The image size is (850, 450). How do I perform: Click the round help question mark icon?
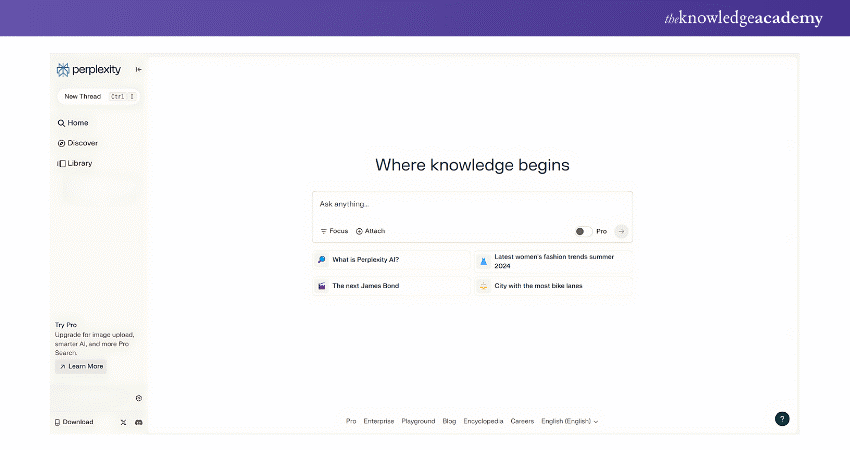pyautogui.click(x=782, y=419)
